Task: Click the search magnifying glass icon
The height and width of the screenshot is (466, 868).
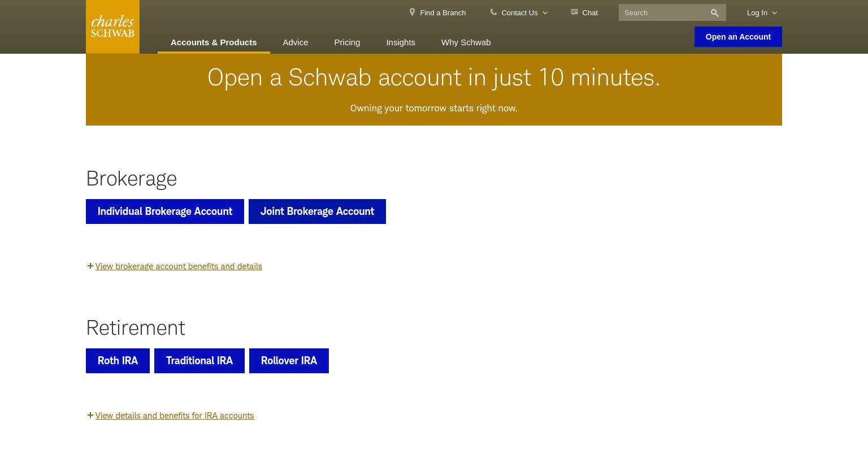Action: 714,13
